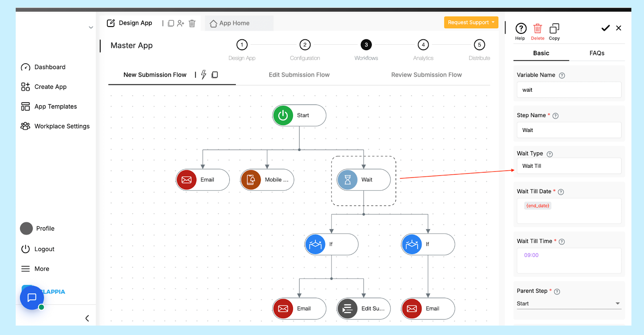The height and width of the screenshot is (335, 644).
Task: Click help icon next to Wait Type
Action: [x=550, y=154]
